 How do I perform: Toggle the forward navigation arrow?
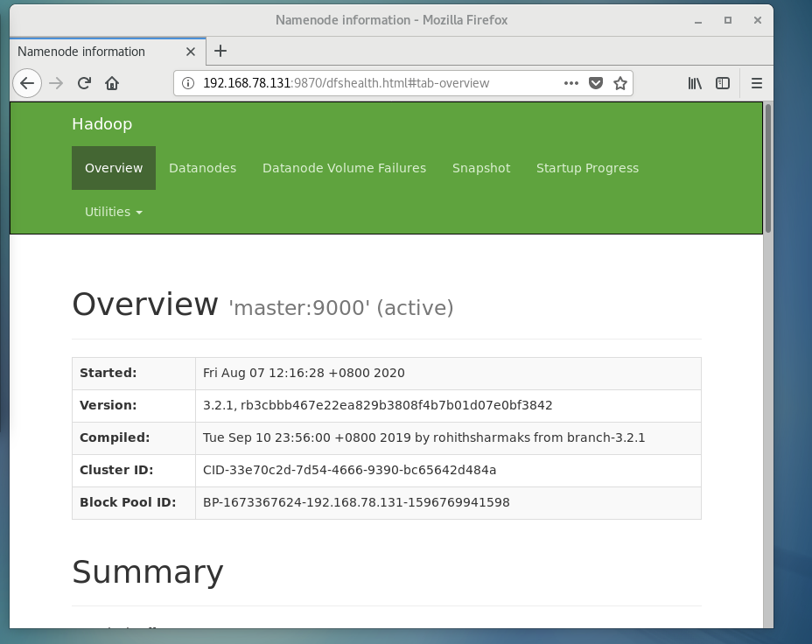pyautogui.click(x=56, y=83)
